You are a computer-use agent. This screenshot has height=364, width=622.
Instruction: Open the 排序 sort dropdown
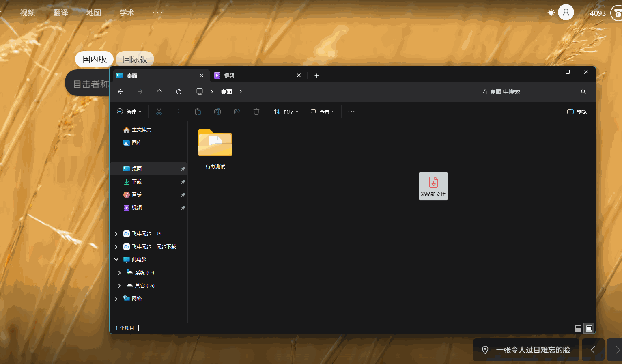coord(286,112)
